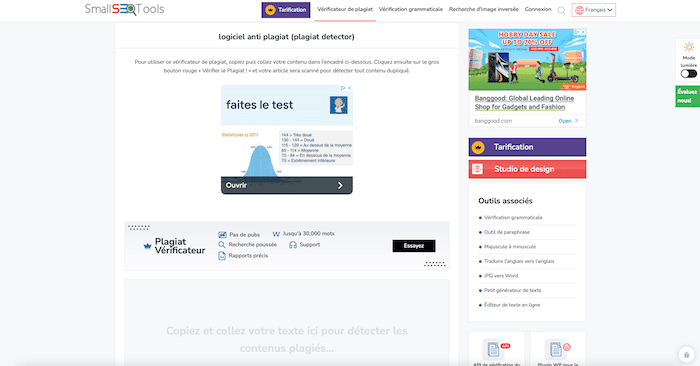
Task: Click the Connexion link
Action: click(x=538, y=9)
